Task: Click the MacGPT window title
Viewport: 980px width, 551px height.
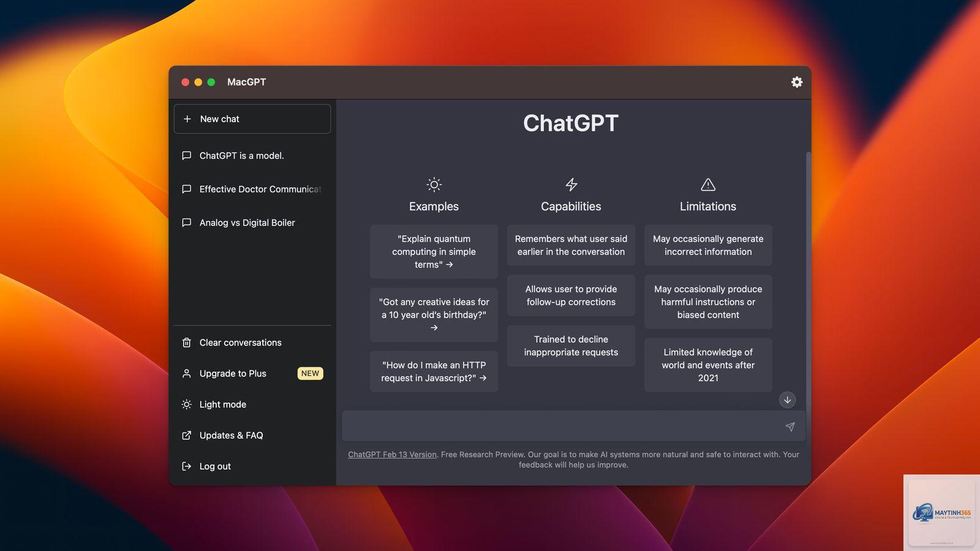Action: (246, 82)
